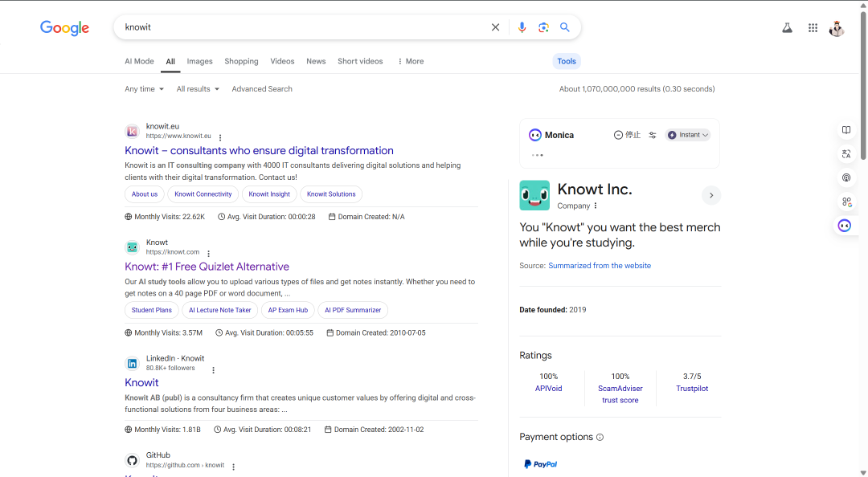This screenshot has height=477, width=868.
Task: Open the Knowt Inc. logo thumbnail
Action: (534, 195)
